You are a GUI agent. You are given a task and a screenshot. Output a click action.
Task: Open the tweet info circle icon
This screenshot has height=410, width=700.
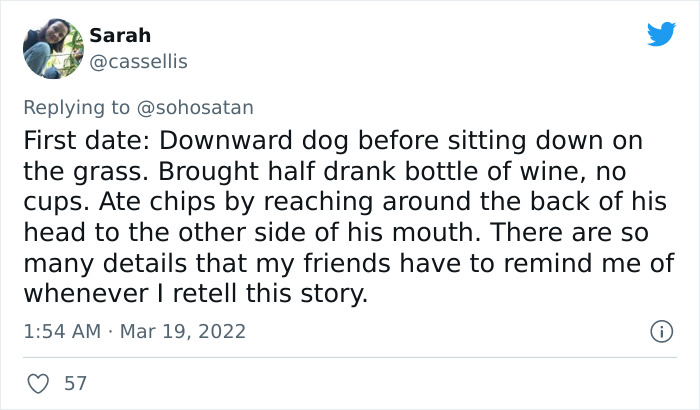660,330
